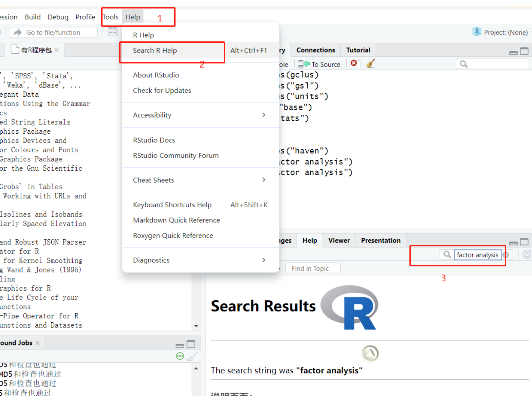Image resolution: width=532 pixels, height=396 pixels.
Task: Close the Background Jobs tab
Action: point(37,343)
